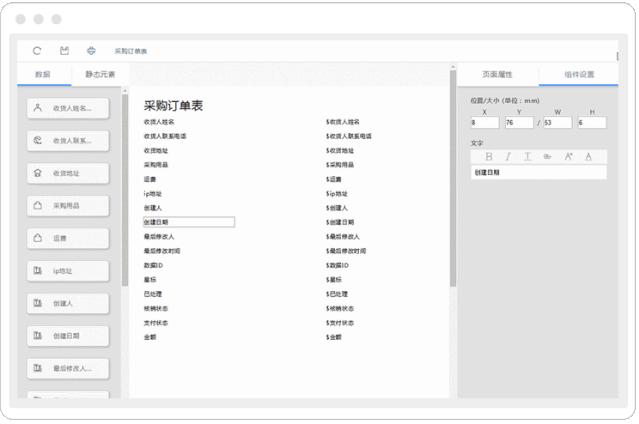This screenshot has height=424, width=639.
Task: Select the 金额 label on the canvas
Action: click(150, 337)
